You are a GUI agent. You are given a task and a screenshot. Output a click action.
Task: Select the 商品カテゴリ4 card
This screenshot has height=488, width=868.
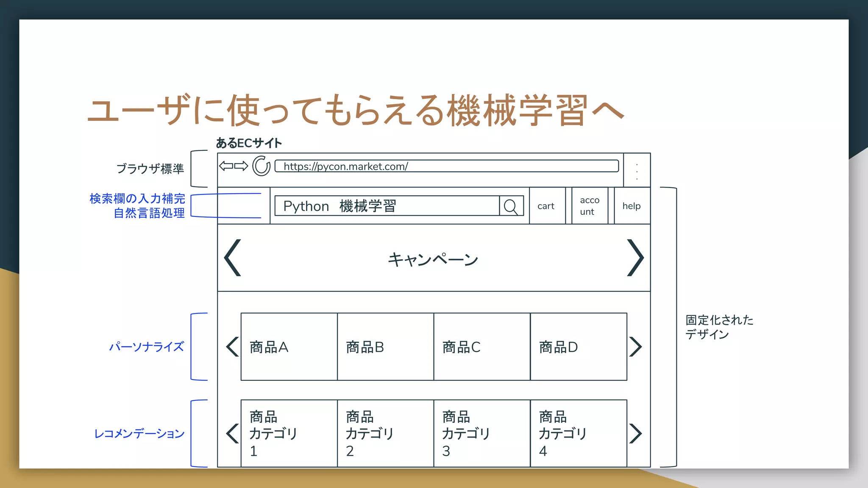(x=579, y=433)
